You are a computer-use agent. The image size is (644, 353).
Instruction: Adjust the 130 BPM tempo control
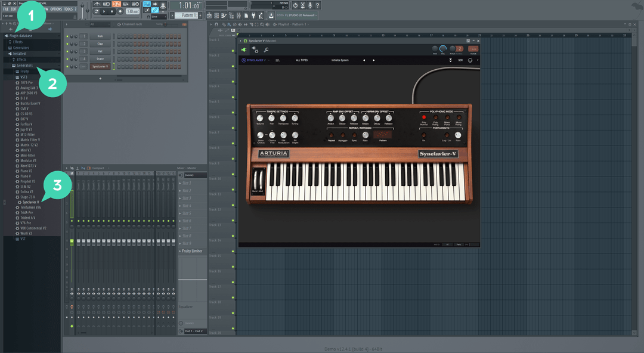(132, 11)
